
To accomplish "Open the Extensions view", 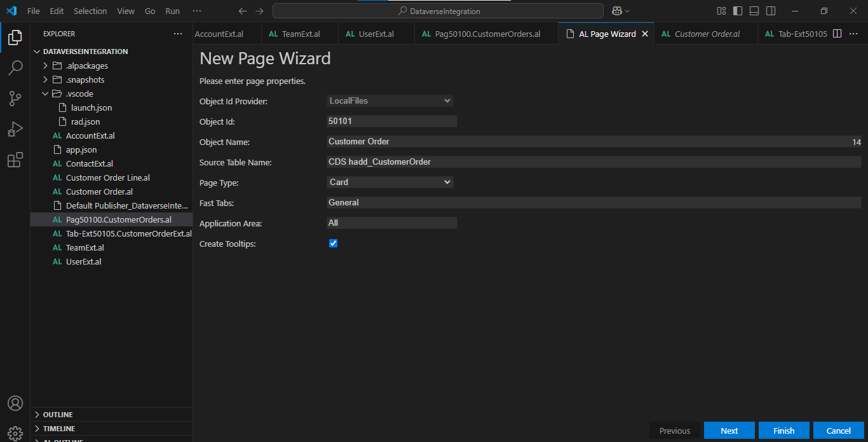I will [x=15, y=160].
